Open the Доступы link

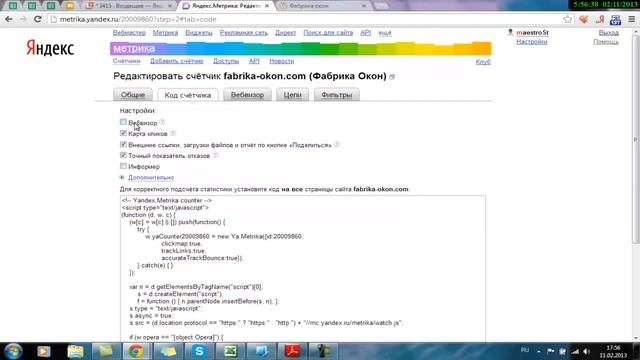point(226,61)
